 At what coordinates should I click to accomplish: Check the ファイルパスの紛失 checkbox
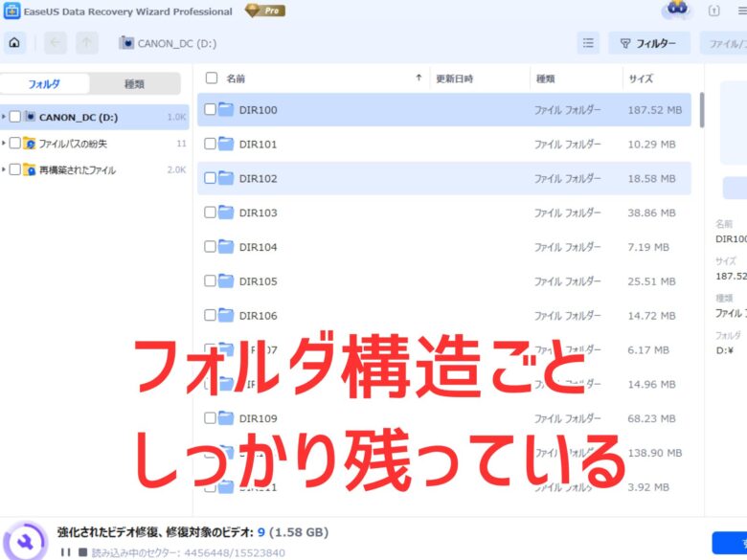pos(14,143)
